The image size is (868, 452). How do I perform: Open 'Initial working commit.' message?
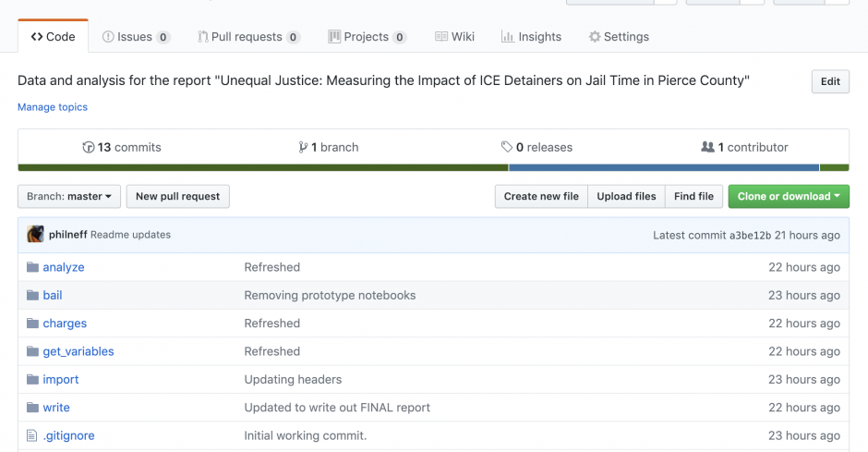[x=306, y=436]
